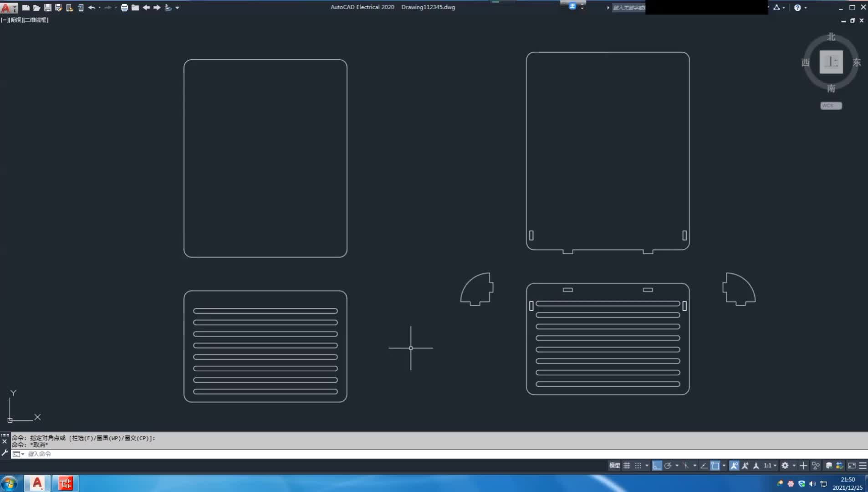Image resolution: width=868 pixels, height=492 pixels.
Task: Open from Web & Mobile icon
Action: point(69,7)
